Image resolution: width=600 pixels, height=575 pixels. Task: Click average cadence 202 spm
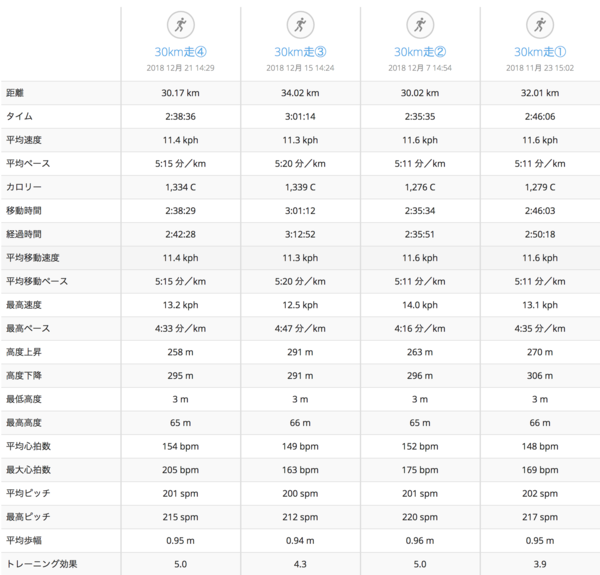pyautogui.click(x=540, y=494)
